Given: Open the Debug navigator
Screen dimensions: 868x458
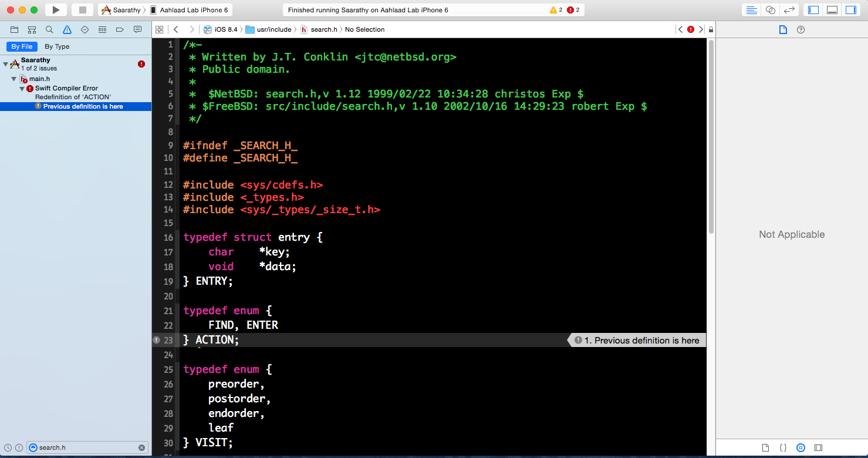Looking at the screenshot, I should tap(102, 29).
